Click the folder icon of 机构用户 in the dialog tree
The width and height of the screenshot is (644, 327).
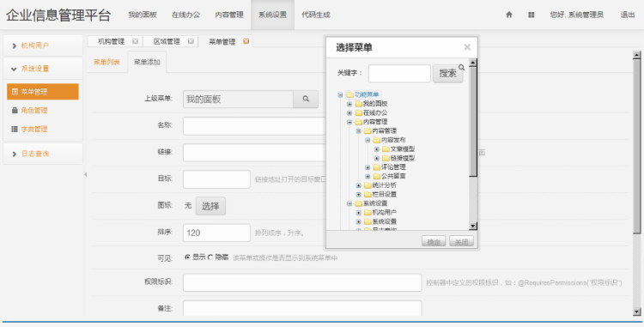[x=368, y=213]
